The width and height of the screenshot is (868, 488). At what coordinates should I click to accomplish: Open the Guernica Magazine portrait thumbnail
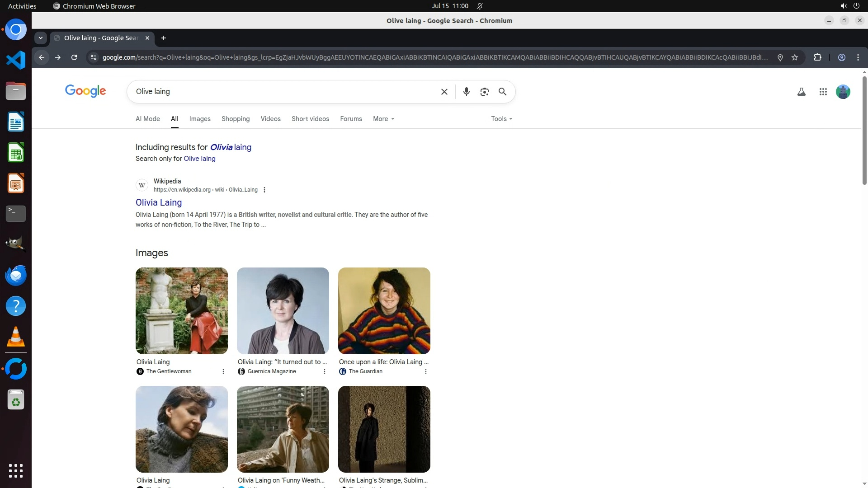283,311
